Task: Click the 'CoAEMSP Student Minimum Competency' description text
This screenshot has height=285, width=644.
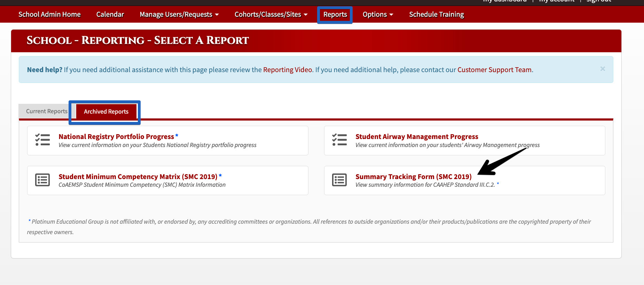Action: 142,185
